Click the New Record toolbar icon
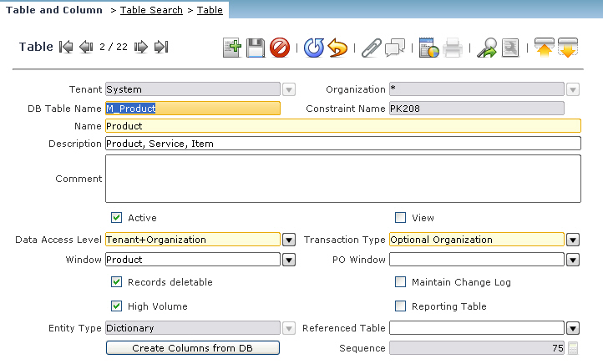Viewport: 603px width, 364px height. 232,48
